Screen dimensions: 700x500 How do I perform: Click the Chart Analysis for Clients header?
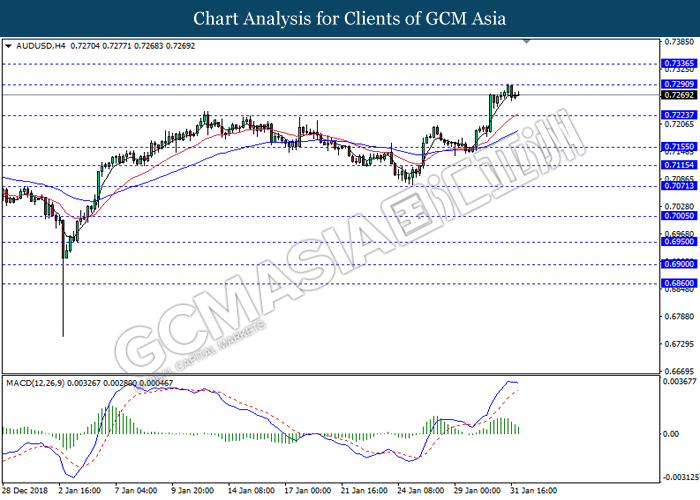coord(350,19)
